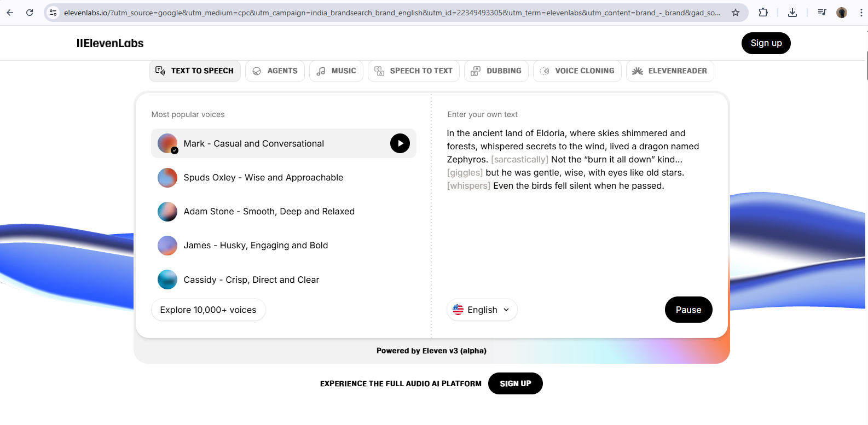This screenshot has height=425, width=868.
Task: Open media control icon in toolbar
Action: pos(821,13)
